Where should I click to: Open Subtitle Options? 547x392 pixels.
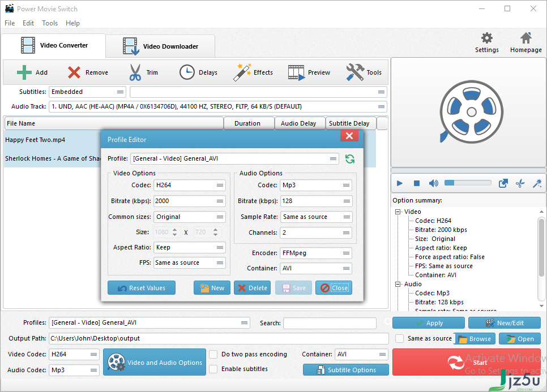pos(346,370)
